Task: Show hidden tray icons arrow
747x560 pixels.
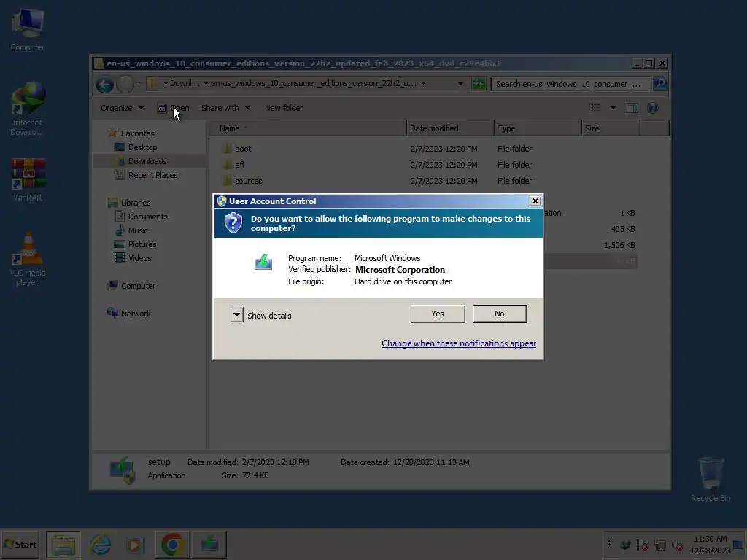Action: 609,544
